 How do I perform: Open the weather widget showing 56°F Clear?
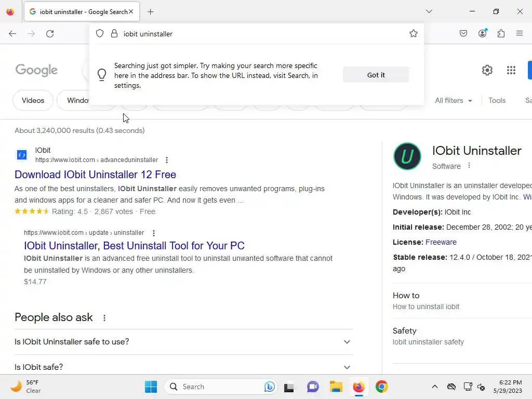(25, 387)
